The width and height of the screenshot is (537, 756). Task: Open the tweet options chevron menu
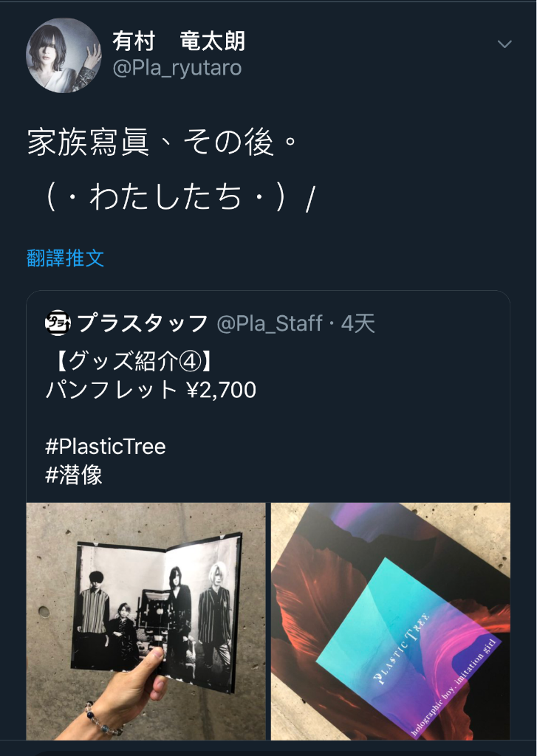(504, 44)
